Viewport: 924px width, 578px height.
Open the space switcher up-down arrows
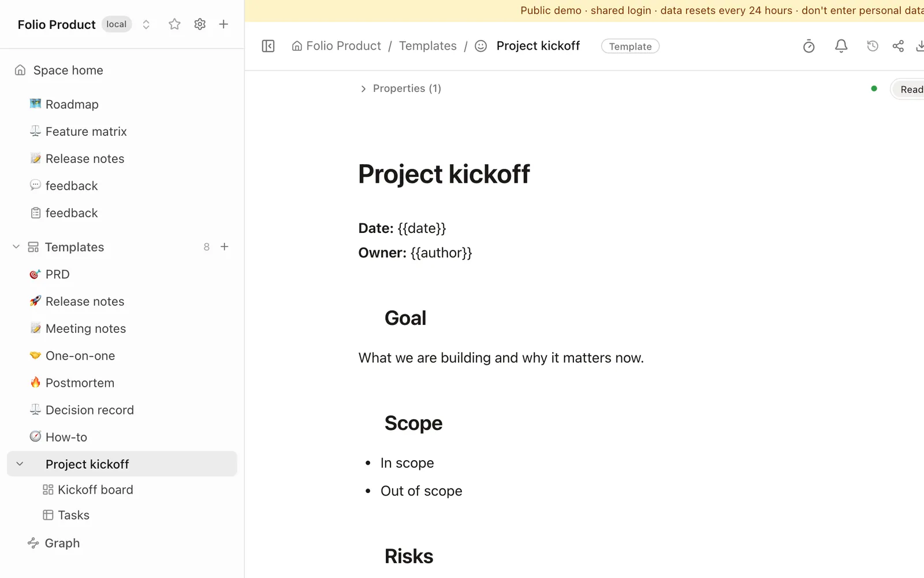coord(146,24)
